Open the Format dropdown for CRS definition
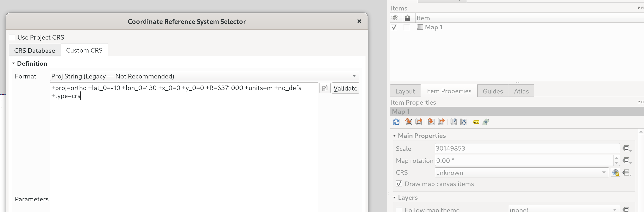This screenshot has height=212, width=644. pyautogui.click(x=204, y=76)
